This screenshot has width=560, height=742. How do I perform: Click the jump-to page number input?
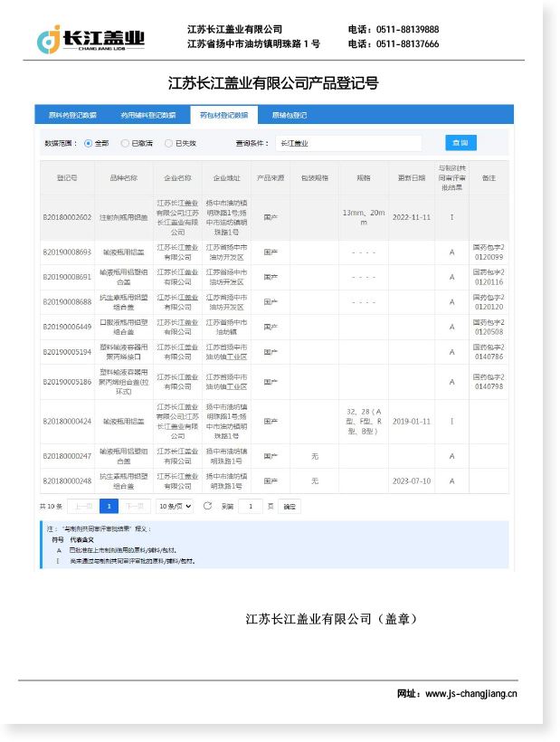pyautogui.click(x=251, y=506)
